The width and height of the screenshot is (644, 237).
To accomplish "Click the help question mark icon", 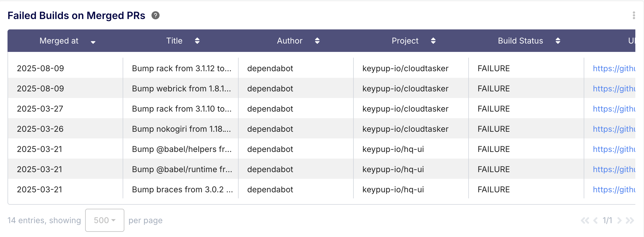I will pos(156,15).
